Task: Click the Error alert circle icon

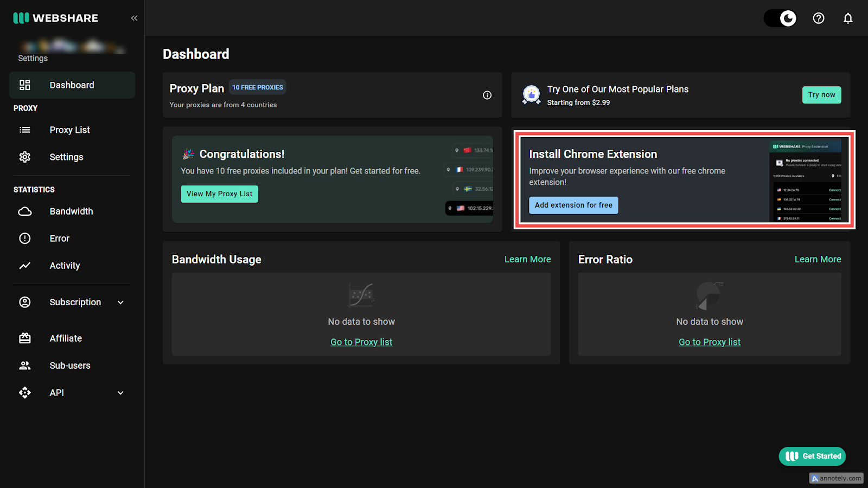Action: click(25, 239)
